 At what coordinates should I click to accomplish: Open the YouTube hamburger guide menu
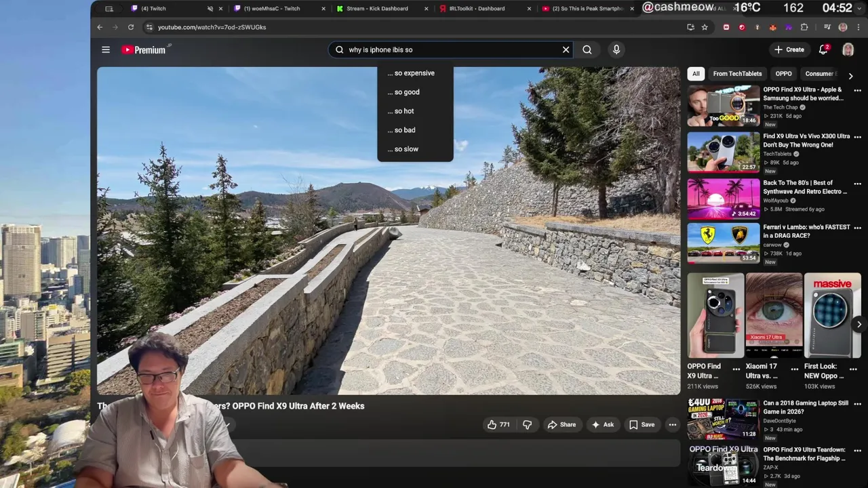[106, 49]
